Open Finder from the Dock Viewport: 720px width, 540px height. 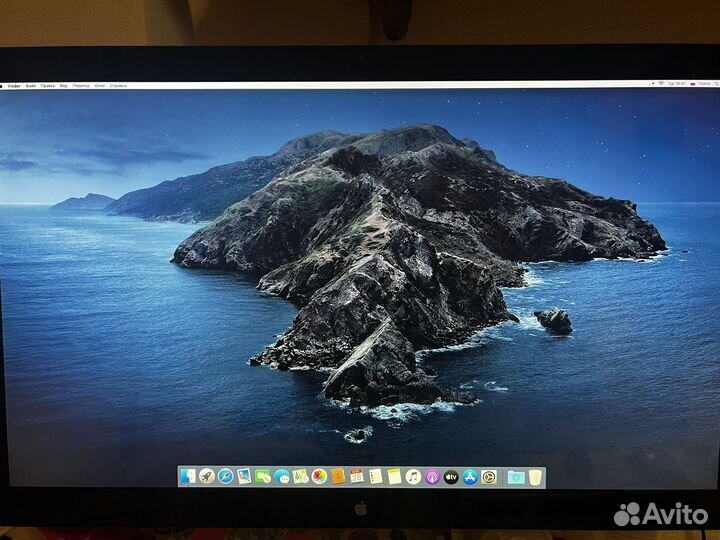click(x=188, y=477)
